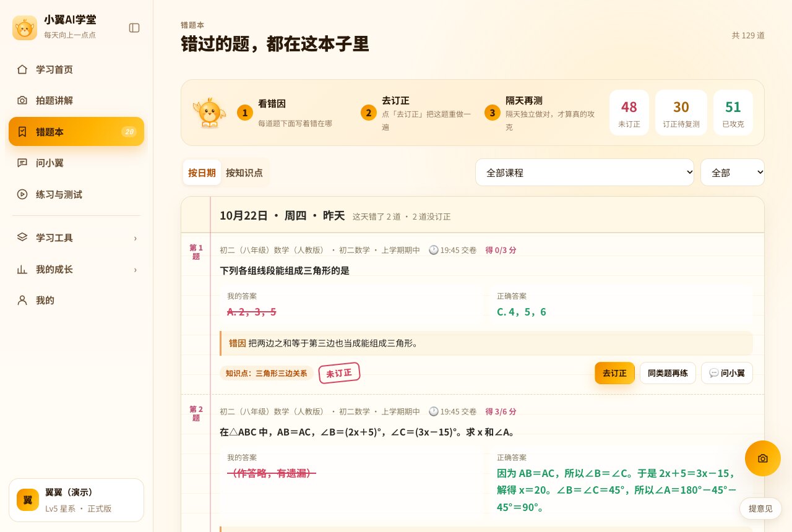This screenshot has height=532, width=792.
Task: Click the 问小翼 button on question 1
Action: 727,373
